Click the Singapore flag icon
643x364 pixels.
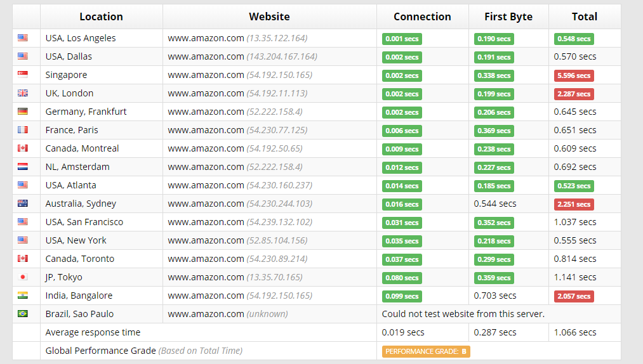23,75
